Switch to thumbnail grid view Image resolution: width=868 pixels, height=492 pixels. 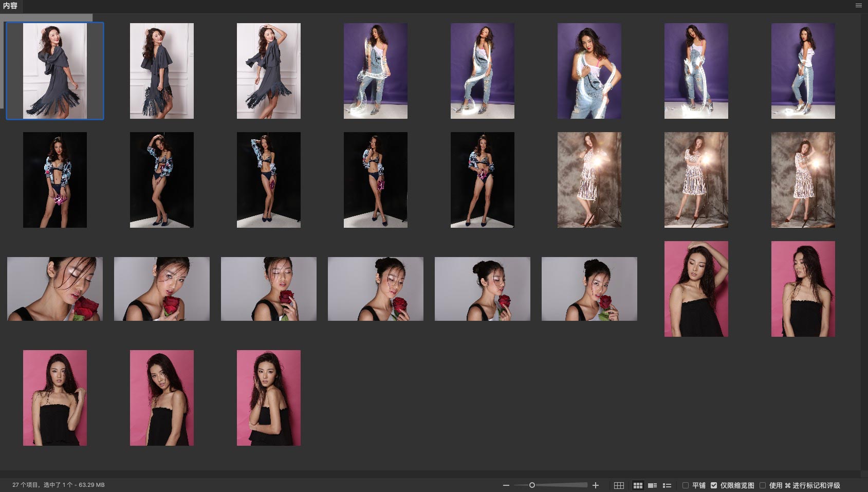(x=638, y=485)
